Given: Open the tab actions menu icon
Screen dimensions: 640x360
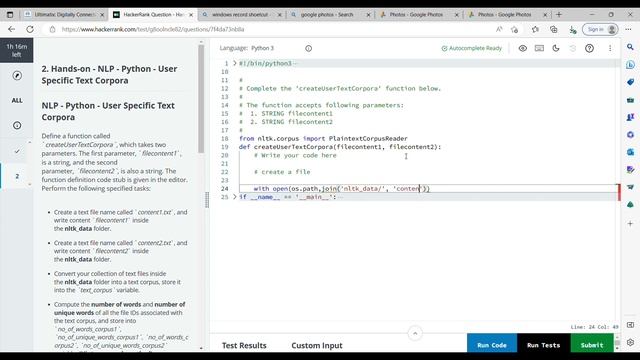Looking at the screenshot, I should (10, 15).
